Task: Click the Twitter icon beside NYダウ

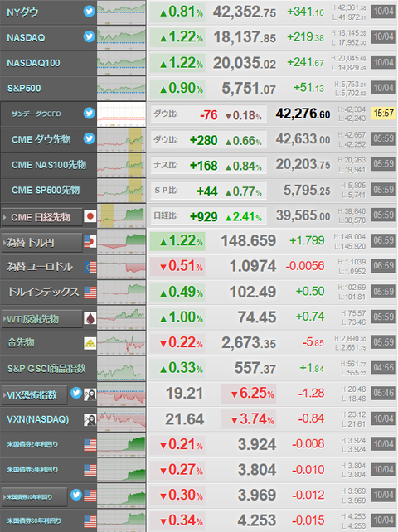Action: pos(89,12)
